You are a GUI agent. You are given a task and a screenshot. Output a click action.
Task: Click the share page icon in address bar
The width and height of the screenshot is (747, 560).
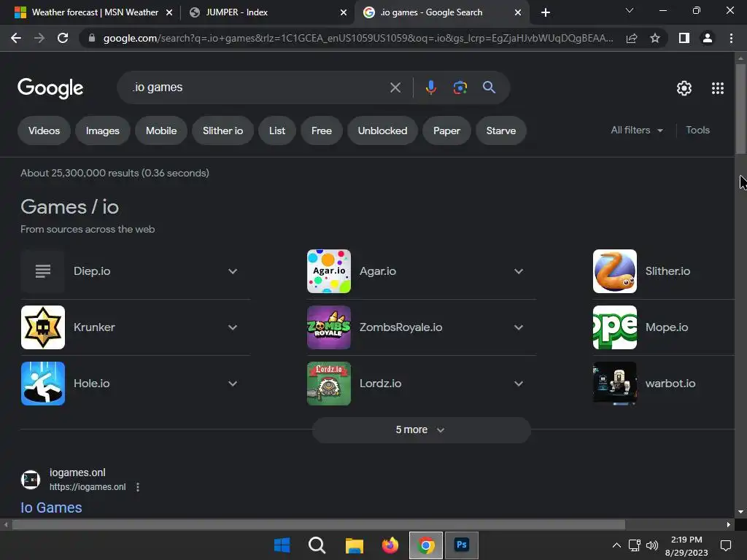tap(632, 38)
